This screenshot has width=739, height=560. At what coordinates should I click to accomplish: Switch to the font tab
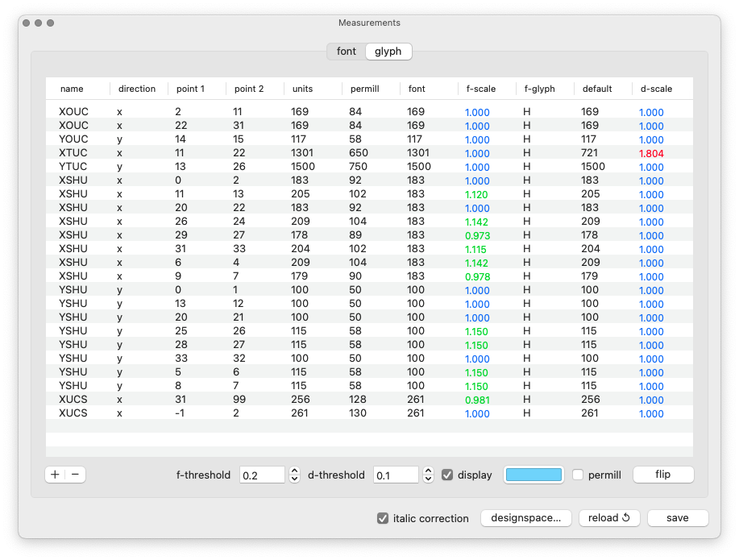pos(346,52)
